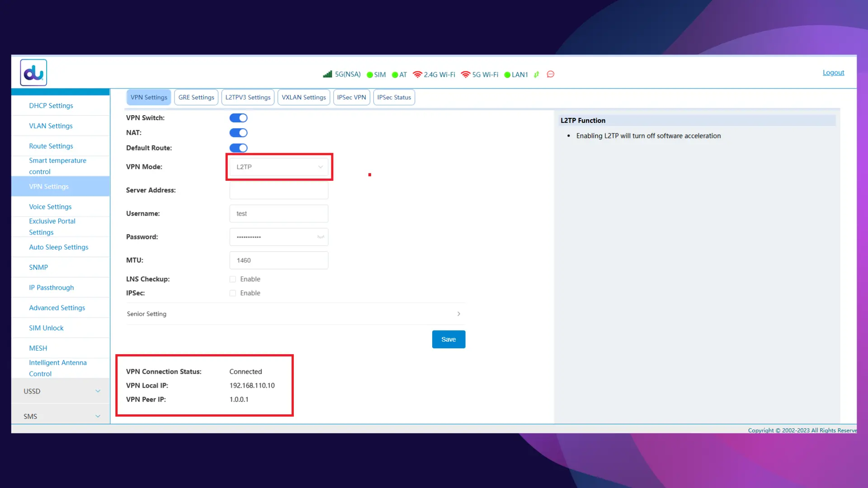Image resolution: width=868 pixels, height=488 pixels.
Task: Open Auto Sleep Settings page
Action: 61,247
